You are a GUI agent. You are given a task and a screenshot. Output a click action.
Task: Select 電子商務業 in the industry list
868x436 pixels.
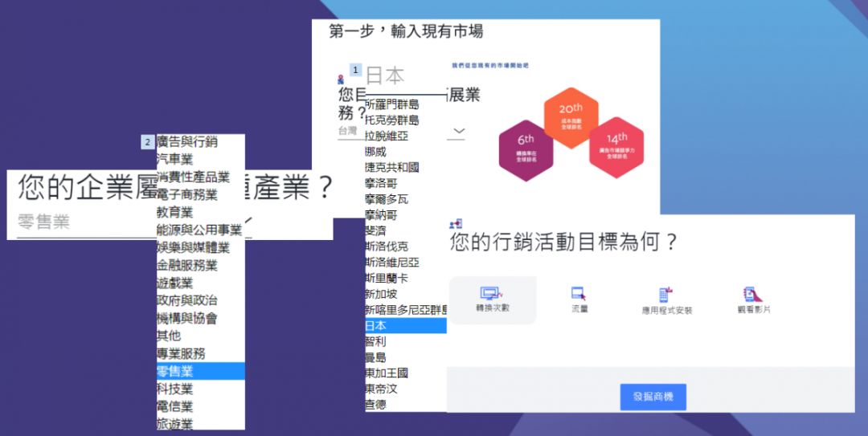click(187, 195)
